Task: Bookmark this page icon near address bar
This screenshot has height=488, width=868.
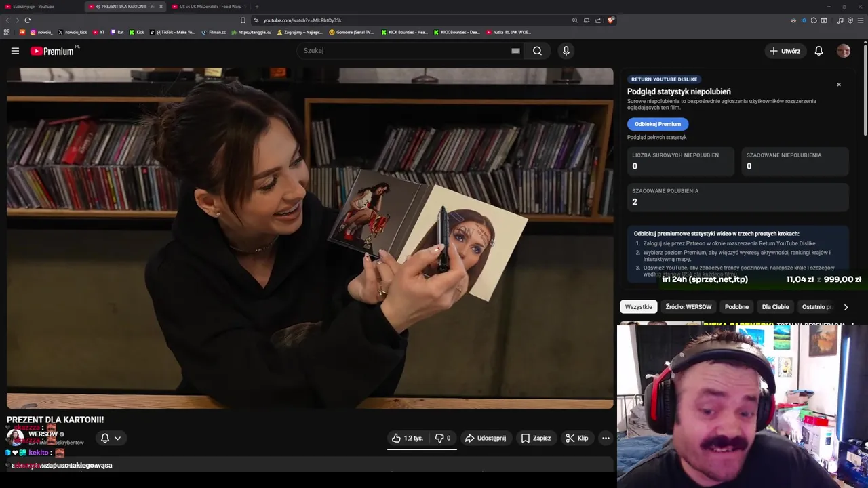Action: (x=243, y=20)
